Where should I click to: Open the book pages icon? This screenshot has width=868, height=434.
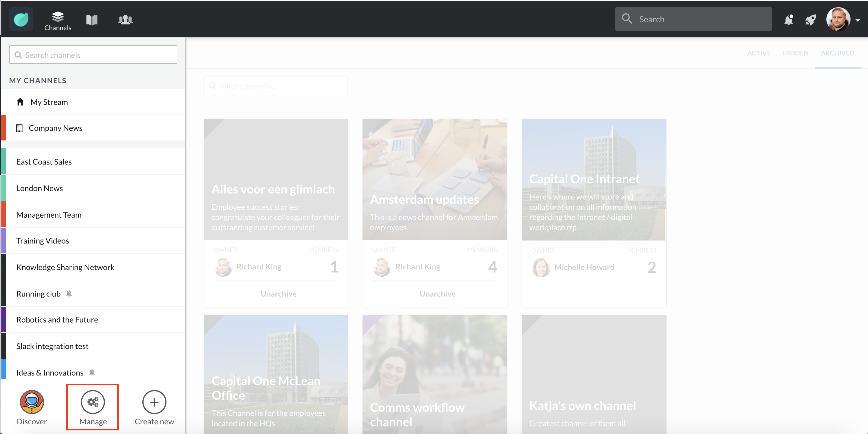tap(92, 20)
